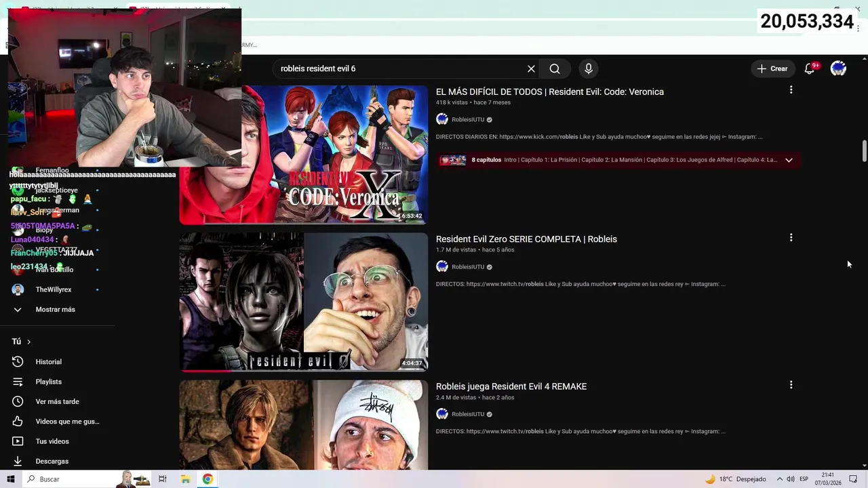Open the three-dot menu for Resident Evil 4 REMAKE video
868x488 pixels.
point(791,385)
